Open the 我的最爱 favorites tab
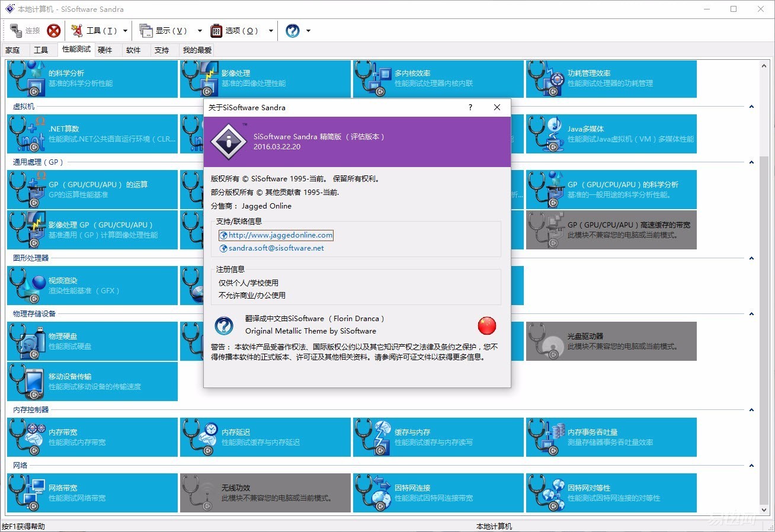The image size is (775, 532). coord(197,50)
